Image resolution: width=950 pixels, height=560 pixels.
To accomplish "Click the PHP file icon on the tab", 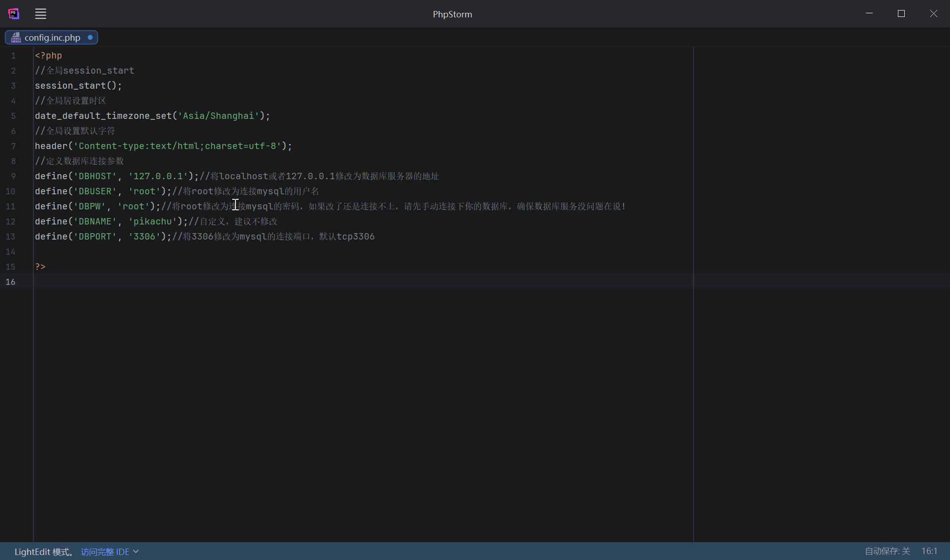I will [16, 37].
